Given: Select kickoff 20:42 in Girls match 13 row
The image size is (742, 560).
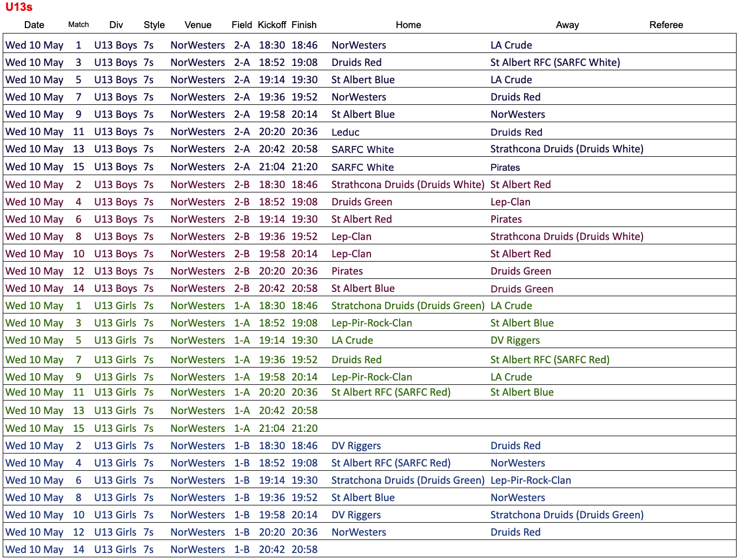Looking at the screenshot, I should coord(271,411).
